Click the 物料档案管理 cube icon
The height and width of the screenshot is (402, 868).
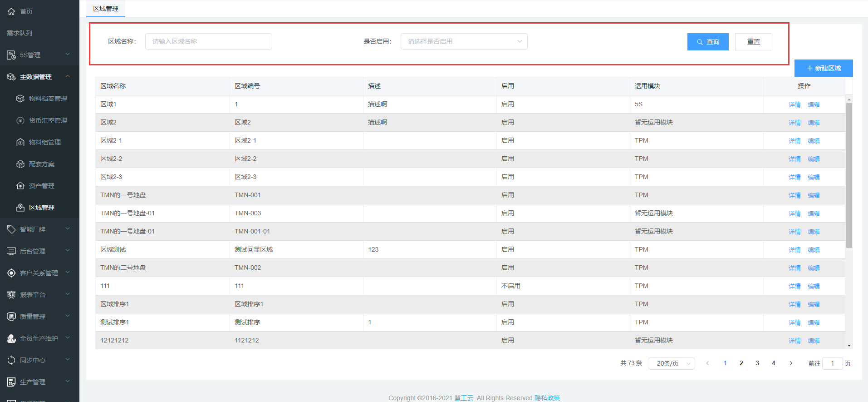(x=20, y=99)
